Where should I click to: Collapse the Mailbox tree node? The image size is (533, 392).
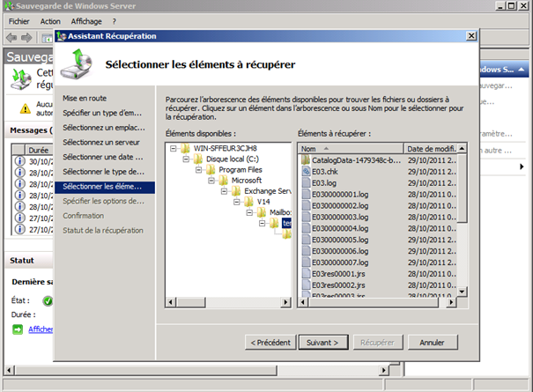click(249, 212)
